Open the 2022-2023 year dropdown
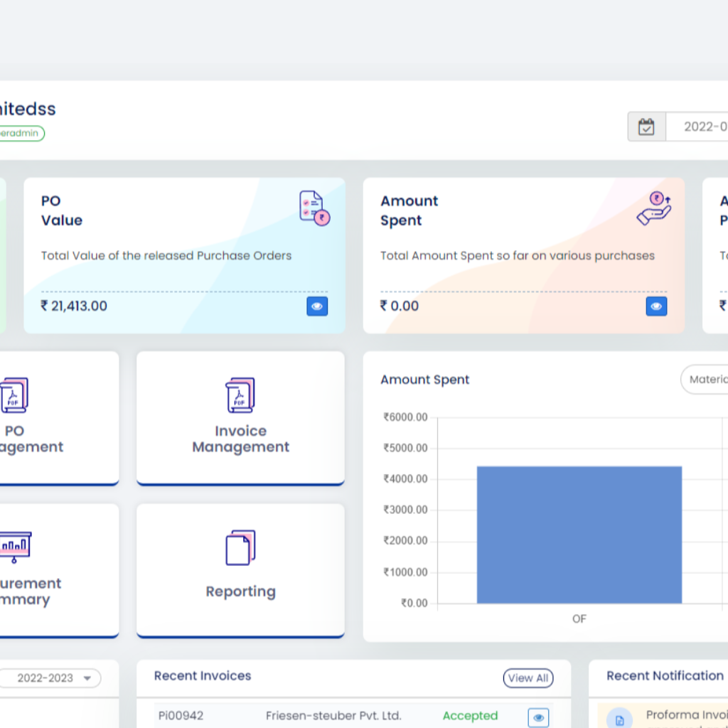The height and width of the screenshot is (728, 728). tap(50, 678)
